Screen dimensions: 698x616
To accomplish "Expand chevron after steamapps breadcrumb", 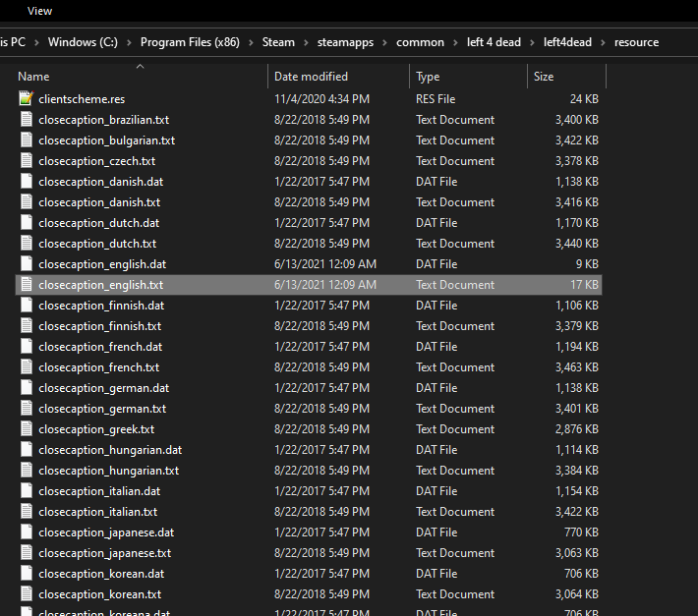I will [385, 42].
